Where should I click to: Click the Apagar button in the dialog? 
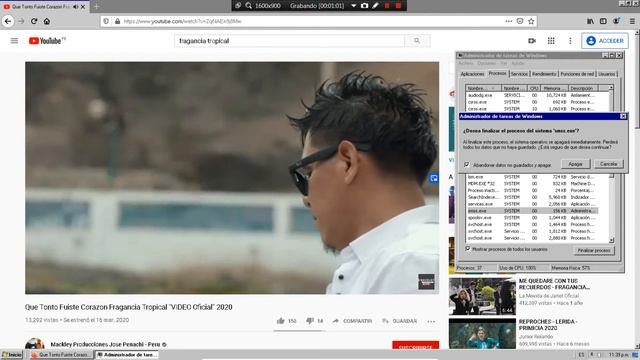[575, 164]
